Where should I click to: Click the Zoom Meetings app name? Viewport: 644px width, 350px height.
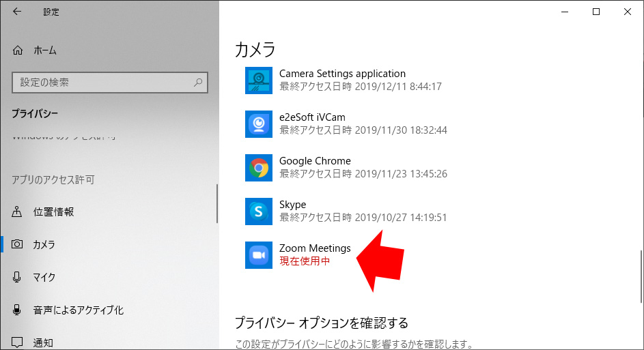pos(315,248)
